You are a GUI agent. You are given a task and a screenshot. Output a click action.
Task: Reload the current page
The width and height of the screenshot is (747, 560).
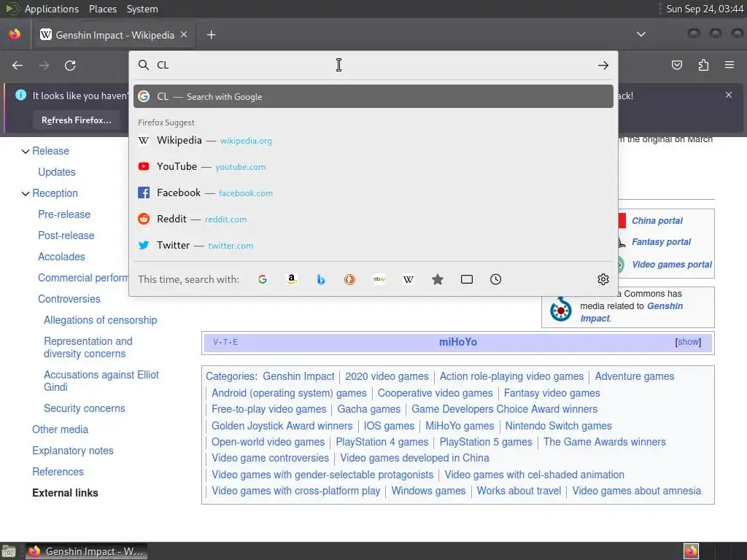click(70, 65)
